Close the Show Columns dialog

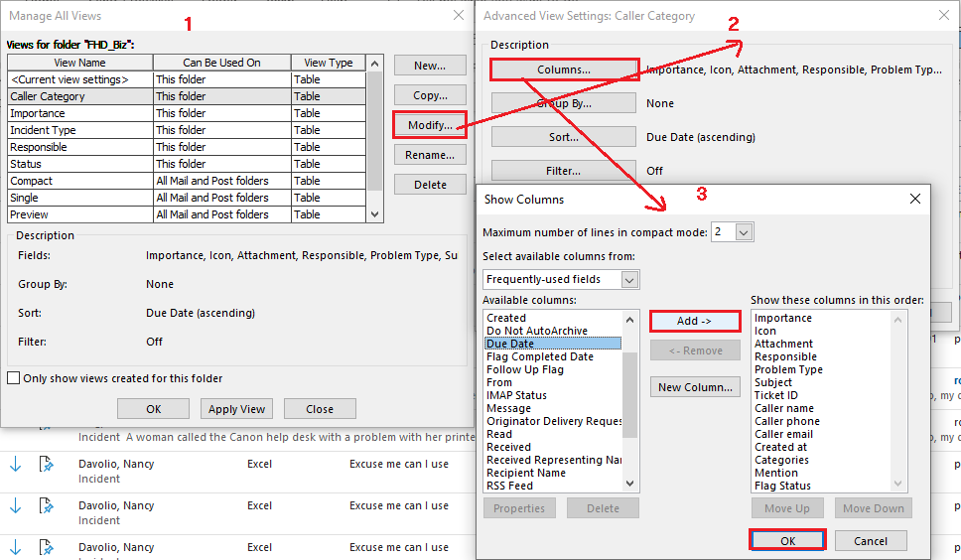[x=914, y=199]
